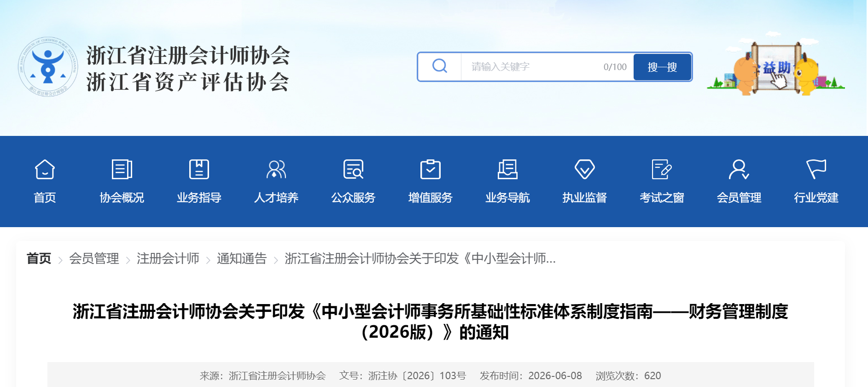The height and width of the screenshot is (387, 868).
Task: Go to 通知通告 in the breadcrumb
Action: [242, 258]
